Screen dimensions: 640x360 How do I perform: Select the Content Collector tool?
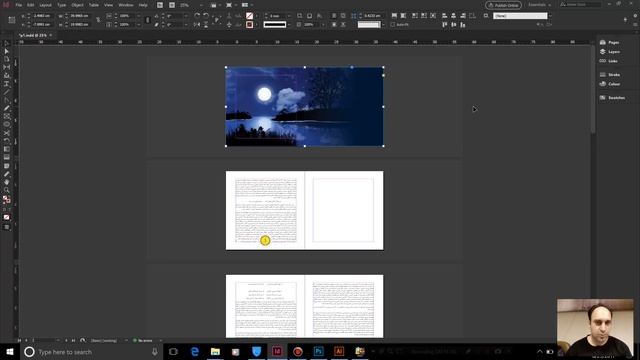click(7, 76)
